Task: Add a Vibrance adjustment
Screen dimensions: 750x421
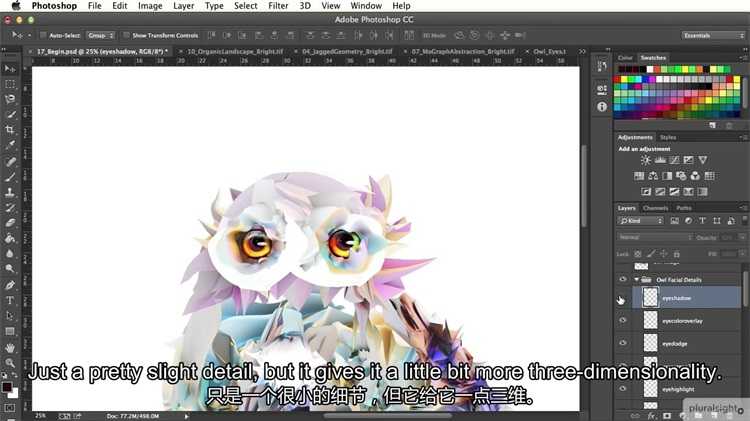Action: [x=703, y=160]
